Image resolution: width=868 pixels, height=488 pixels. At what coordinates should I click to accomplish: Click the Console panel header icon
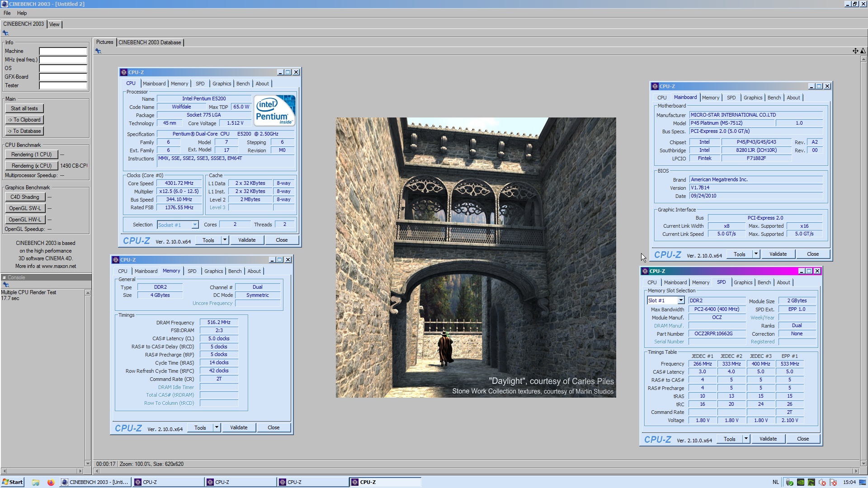pos(4,277)
